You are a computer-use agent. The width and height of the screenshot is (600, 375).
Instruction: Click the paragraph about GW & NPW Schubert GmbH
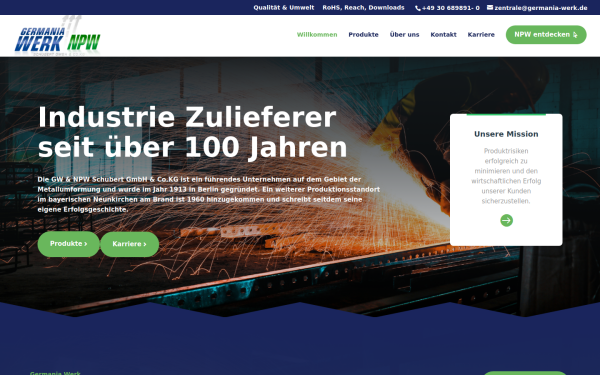pyautogui.click(x=209, y=194)
